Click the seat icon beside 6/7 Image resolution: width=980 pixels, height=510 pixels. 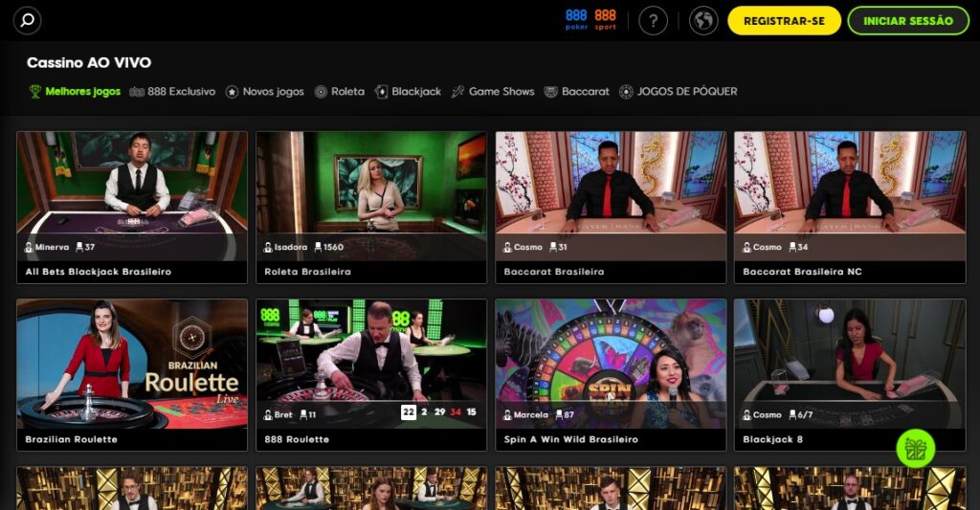(792, 415)
